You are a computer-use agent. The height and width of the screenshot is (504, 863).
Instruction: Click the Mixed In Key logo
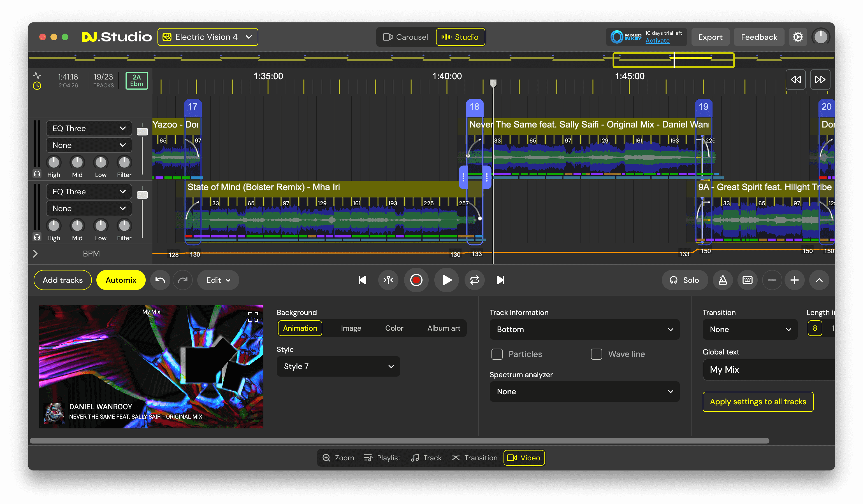point(626,37)
